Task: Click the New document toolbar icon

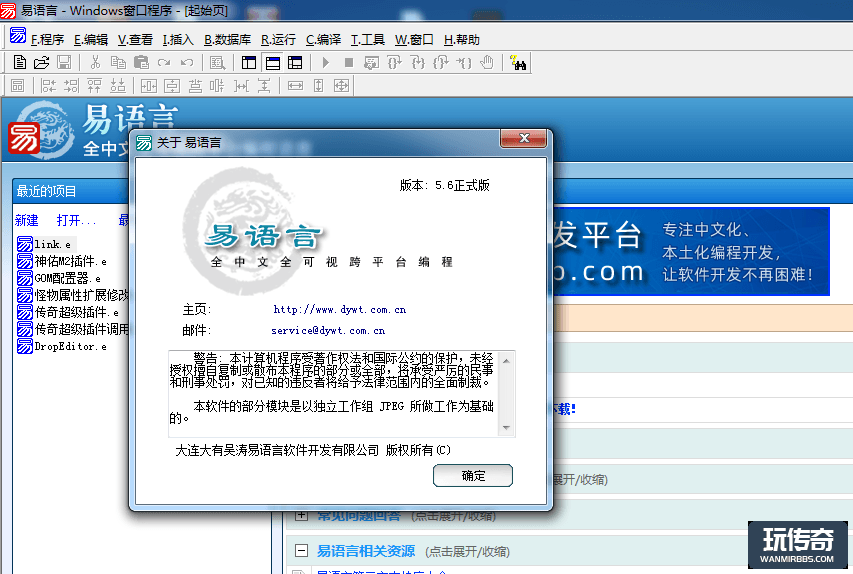Action: [x=20, y=63]
